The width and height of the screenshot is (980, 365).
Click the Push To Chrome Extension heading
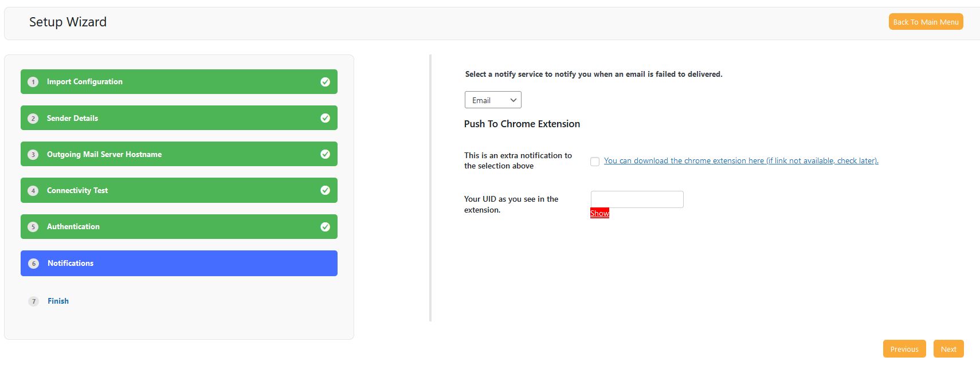point(522,124)
